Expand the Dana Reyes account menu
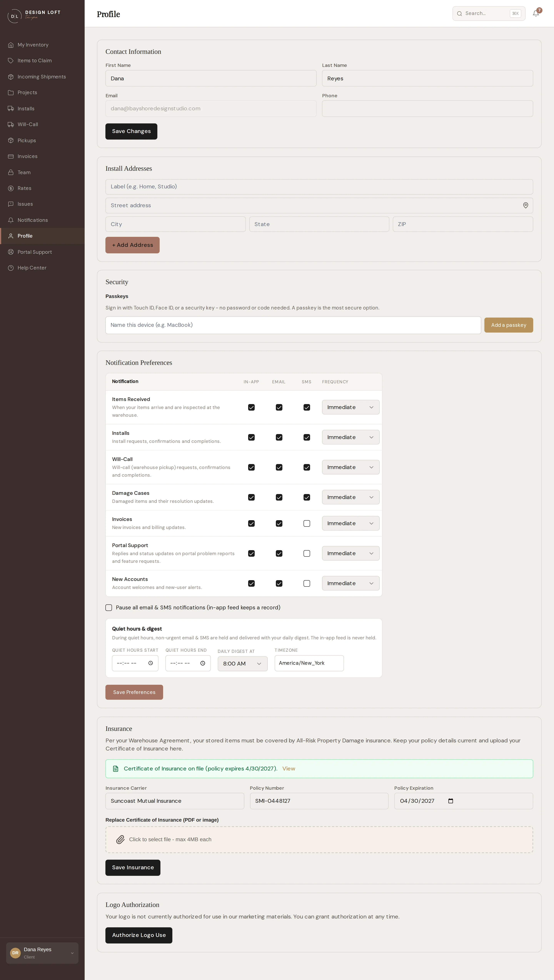This screenshot has height=980, width=554. [42, 953]
